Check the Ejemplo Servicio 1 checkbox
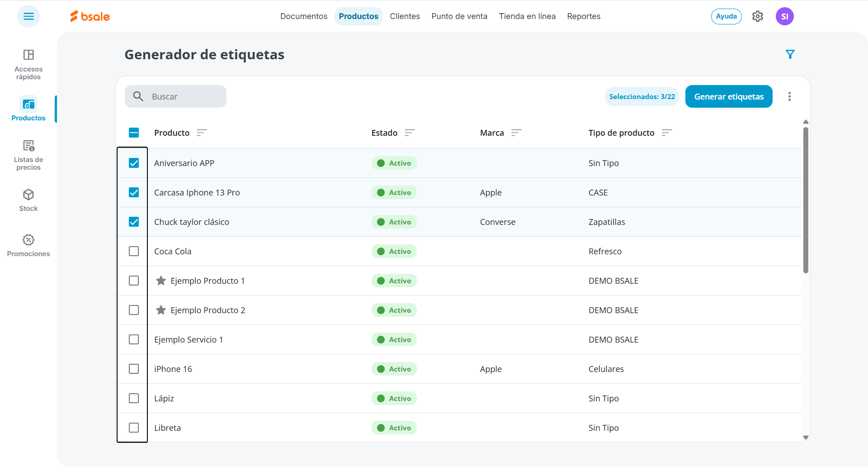Viewport: 868px width, 467px height. [134, 339]
